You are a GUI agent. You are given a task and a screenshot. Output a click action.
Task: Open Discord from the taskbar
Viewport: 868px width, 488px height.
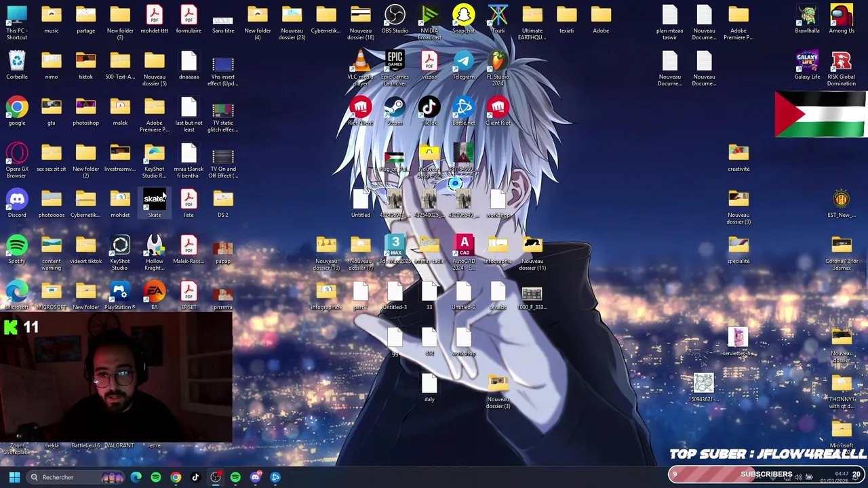tap(255, 477)
